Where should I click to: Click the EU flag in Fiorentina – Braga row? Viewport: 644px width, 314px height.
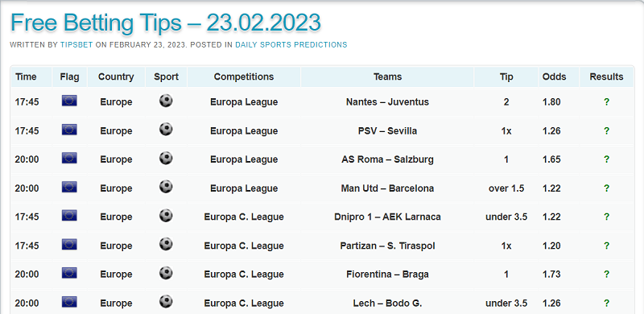[69, 273]
